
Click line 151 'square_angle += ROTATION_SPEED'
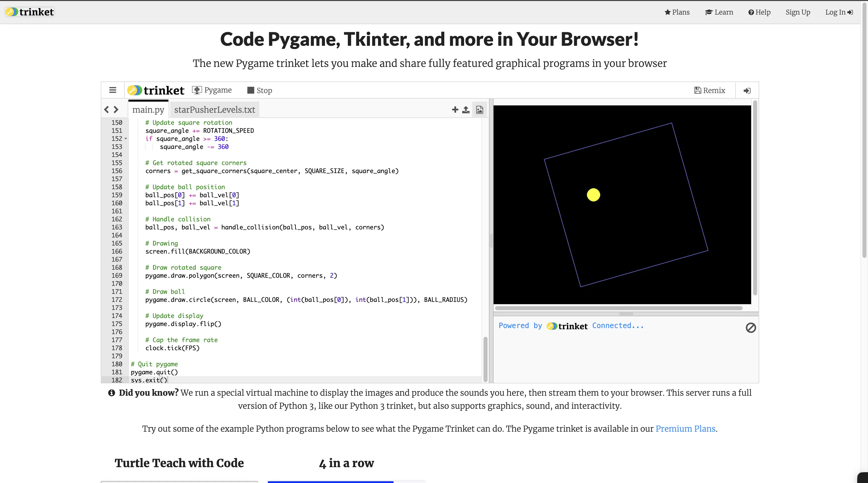(x=200, y=131)
